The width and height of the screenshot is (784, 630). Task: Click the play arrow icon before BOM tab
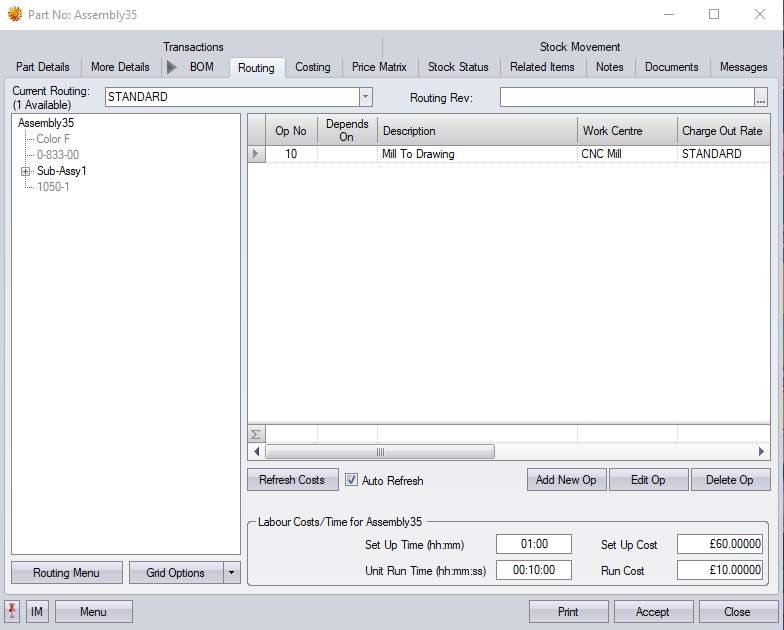pos(172,67)
